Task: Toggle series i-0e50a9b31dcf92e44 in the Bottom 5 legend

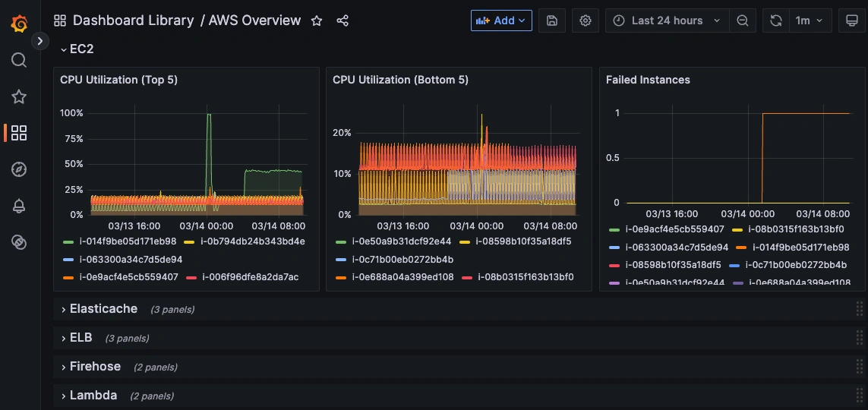Action: click(x=401, y=241)
